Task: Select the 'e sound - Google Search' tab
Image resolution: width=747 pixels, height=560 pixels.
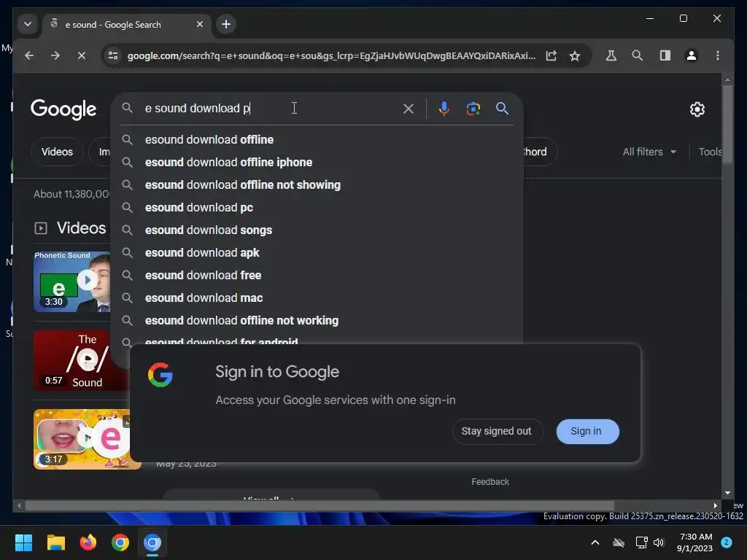Action: pos(127,25)
